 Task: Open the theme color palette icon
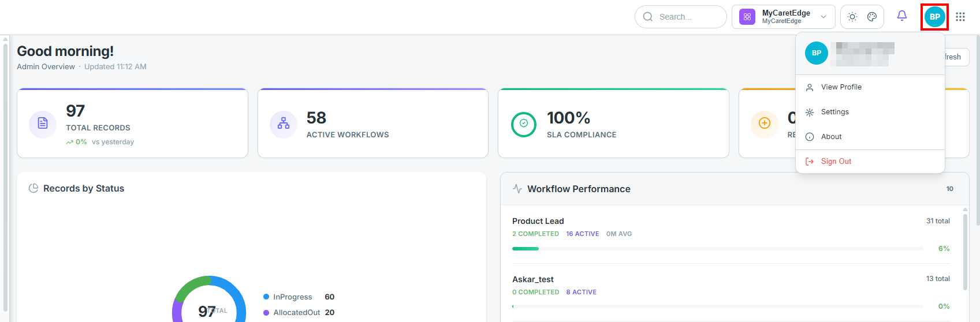(x=872, y=17)
